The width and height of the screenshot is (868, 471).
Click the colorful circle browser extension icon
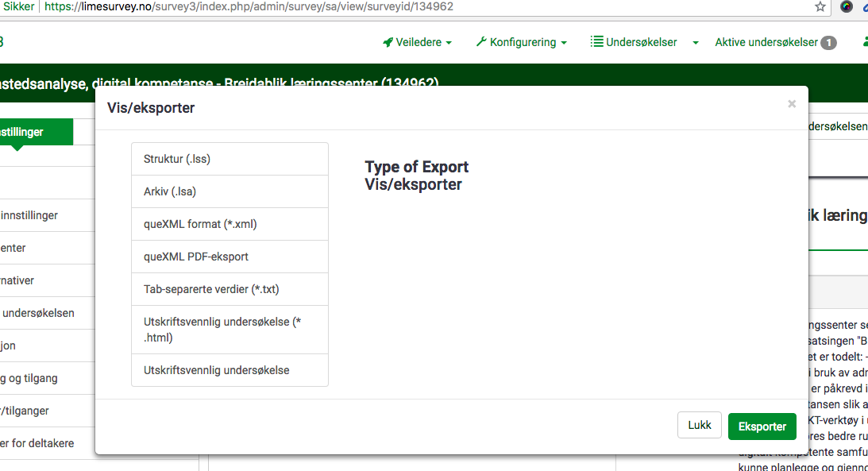(x=847, y=7)
